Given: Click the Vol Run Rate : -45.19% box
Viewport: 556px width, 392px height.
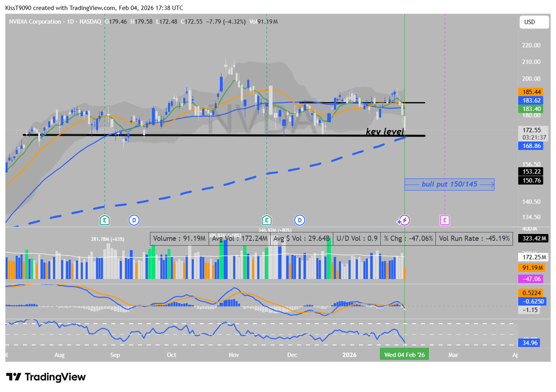Looking at the screenshot, I should (474, 238).
